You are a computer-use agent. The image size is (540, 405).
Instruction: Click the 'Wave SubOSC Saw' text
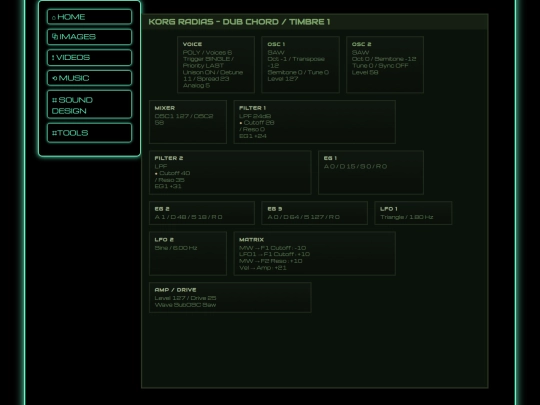click(x=185, y=305)
